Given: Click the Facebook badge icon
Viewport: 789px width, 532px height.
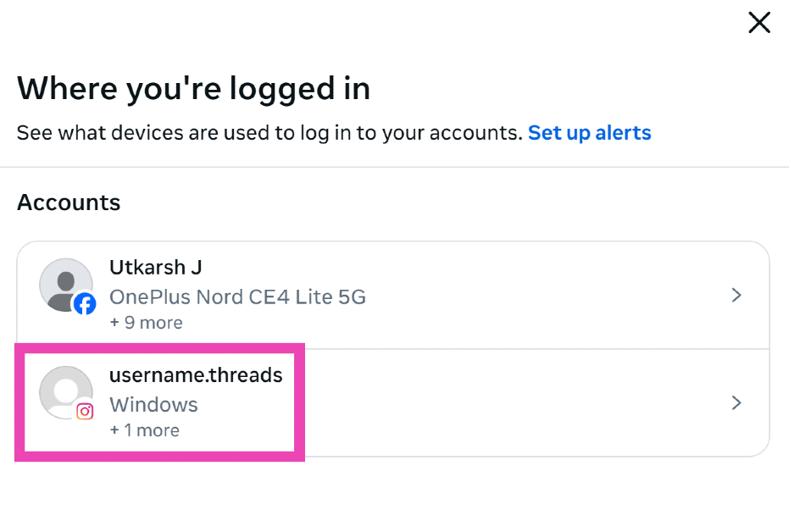Looking at the screenshot, I should [x=85, y=303].
